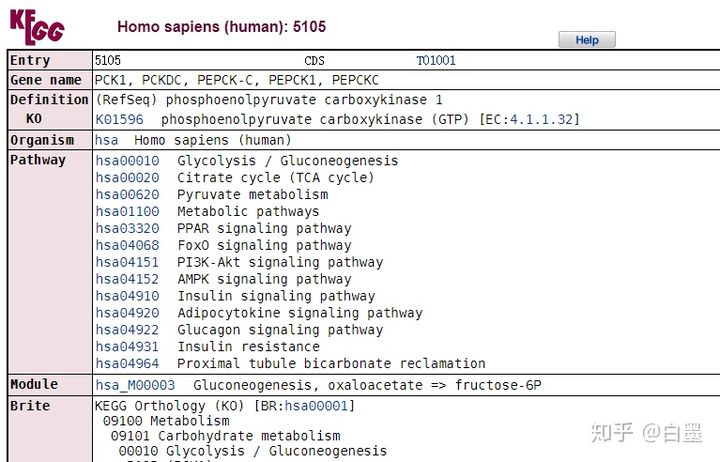720x462 pixels.
Task: Click 'Gluconeogenesis, oxaloacetate => fructose-6P' module text
Action: coord(367,385)
